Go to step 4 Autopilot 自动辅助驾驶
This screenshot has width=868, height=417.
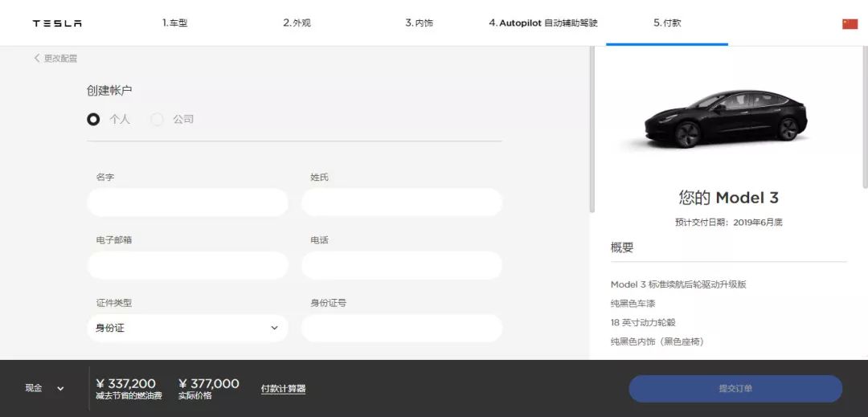543,23
